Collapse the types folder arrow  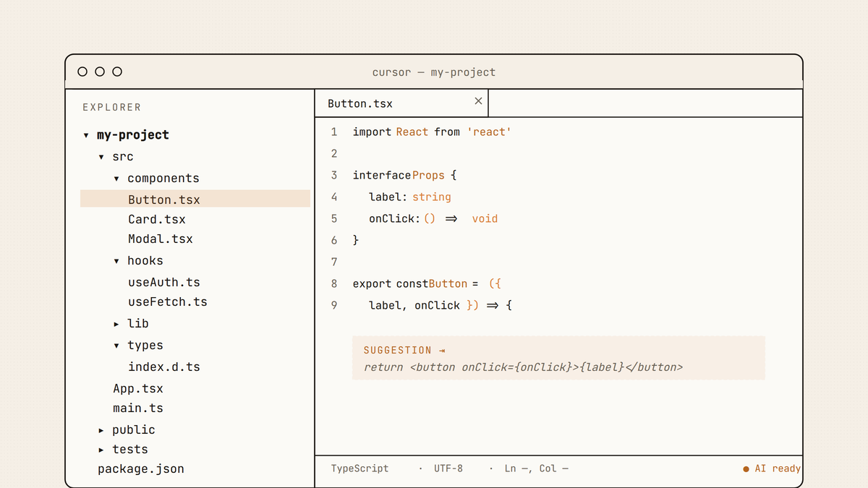click(116, 346)
